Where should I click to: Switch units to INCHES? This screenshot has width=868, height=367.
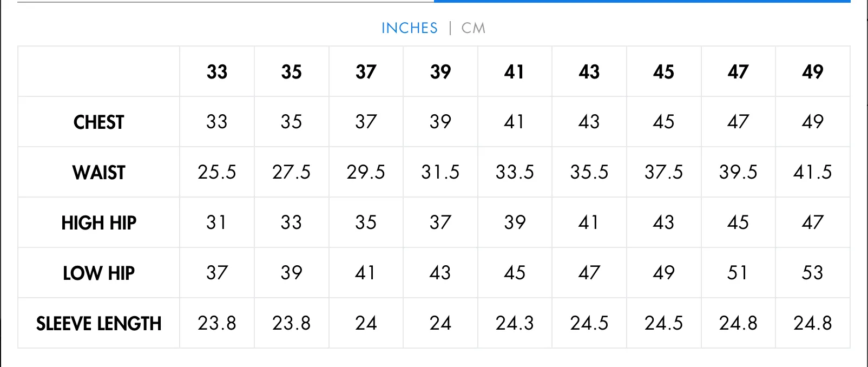tap(409, 28)
